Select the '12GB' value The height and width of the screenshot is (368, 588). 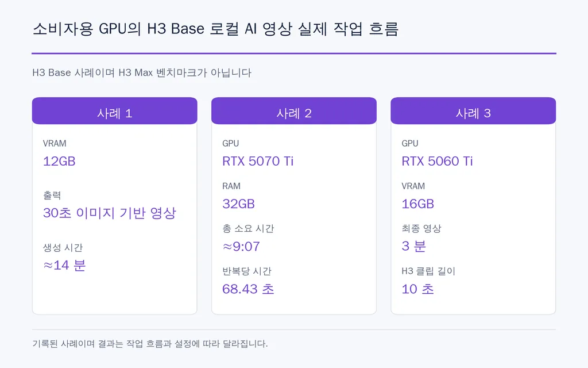click(59, 161)
